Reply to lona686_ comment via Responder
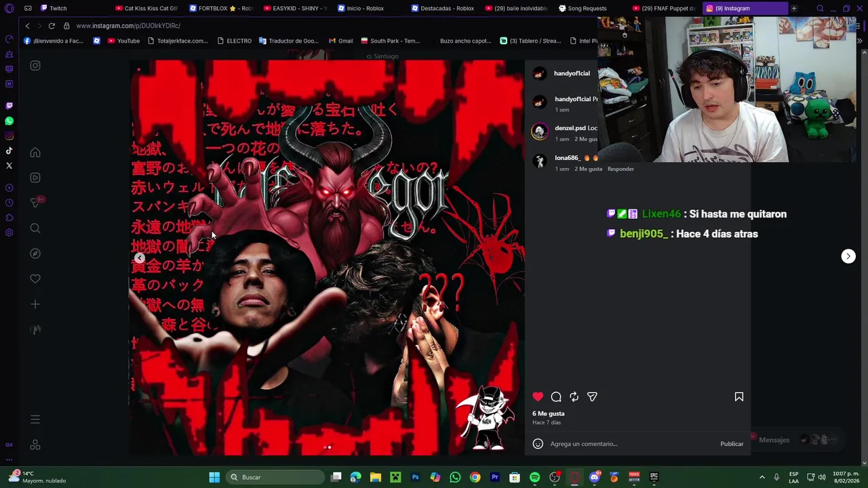 click(x=620, y=169)
